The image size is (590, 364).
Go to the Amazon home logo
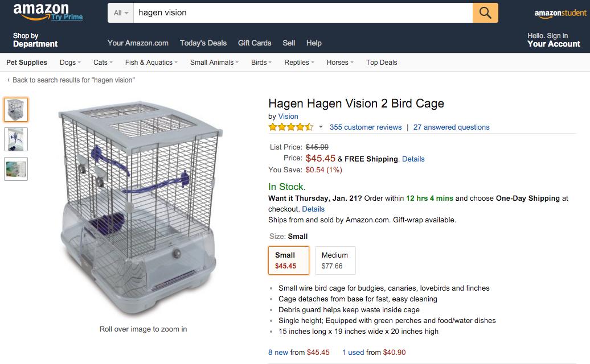pyautogui.click(x=40, y=10)
